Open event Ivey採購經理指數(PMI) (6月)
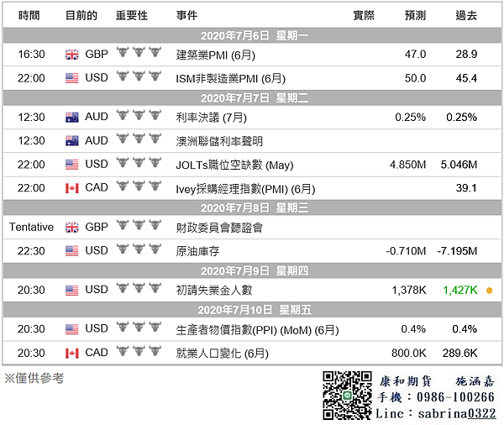 pyautogui.click(x=245, y=189)
